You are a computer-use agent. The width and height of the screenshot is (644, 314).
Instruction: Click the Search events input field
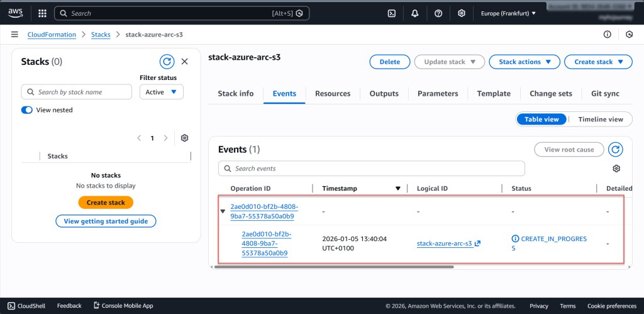pyautogui.click(x=371, y=169)
